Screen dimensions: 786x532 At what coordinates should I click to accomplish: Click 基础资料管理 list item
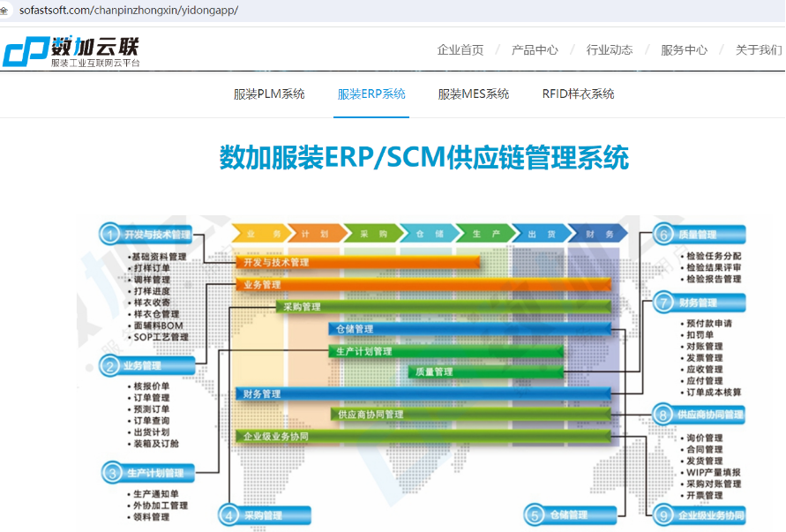click(159, 257)
